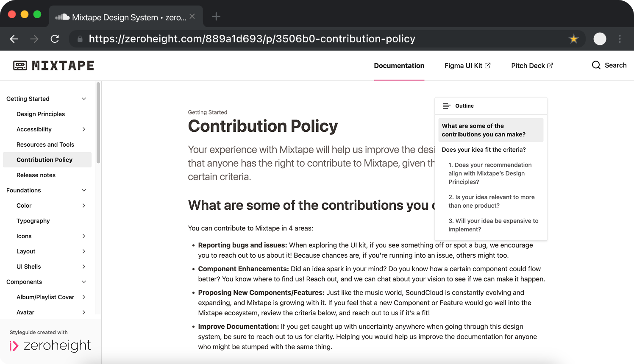Click the 'Improve Documentation:' text
Viewport: 634px width, 364px height.
pos(238,327)
